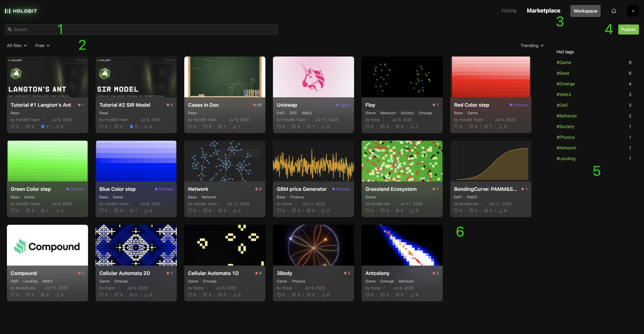This screenshot has height=334, width=644.
Task: Click the search magnifier icon
Action: click(10, 30)
